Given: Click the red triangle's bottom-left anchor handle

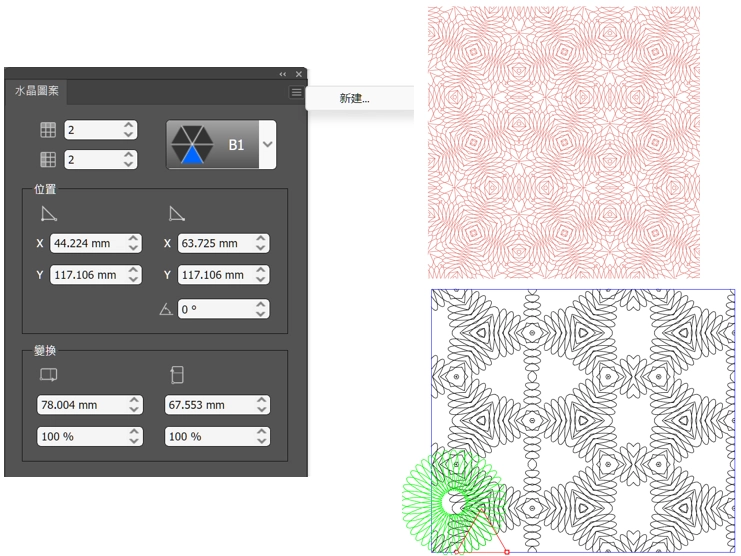Looking at the screenshot, I should pyautogui.click(x=457, y=552).
